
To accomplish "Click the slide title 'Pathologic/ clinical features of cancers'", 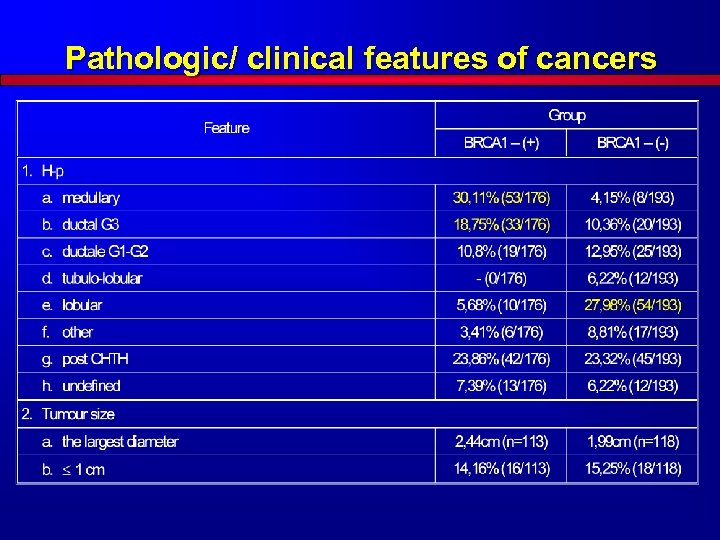I will pyautogui.click(x=361, y=58).
